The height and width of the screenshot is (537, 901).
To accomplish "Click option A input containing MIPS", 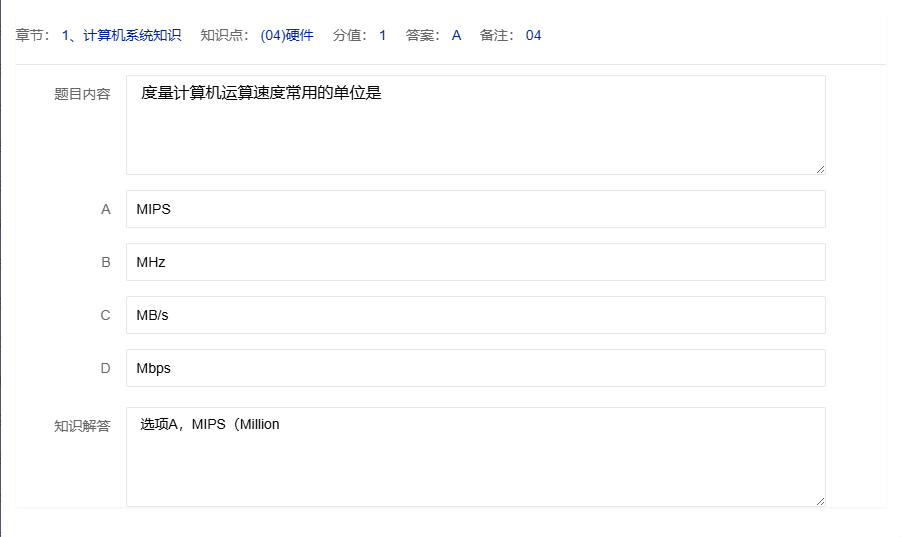I will [475, 209].
